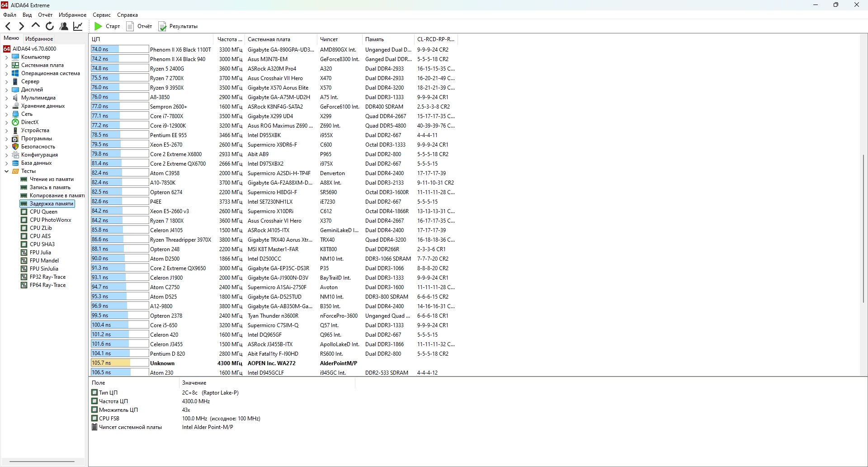The height and width of the screenshot is (467, 868).
Task: Refresh using the circular arrow toolbar icon
Action: [50, 26]
